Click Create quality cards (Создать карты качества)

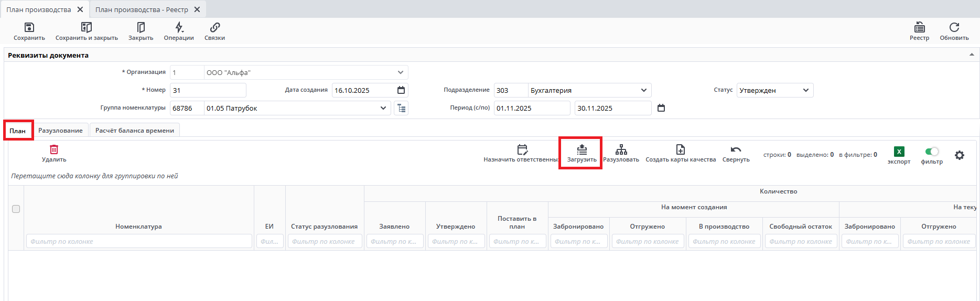point(680,150)
